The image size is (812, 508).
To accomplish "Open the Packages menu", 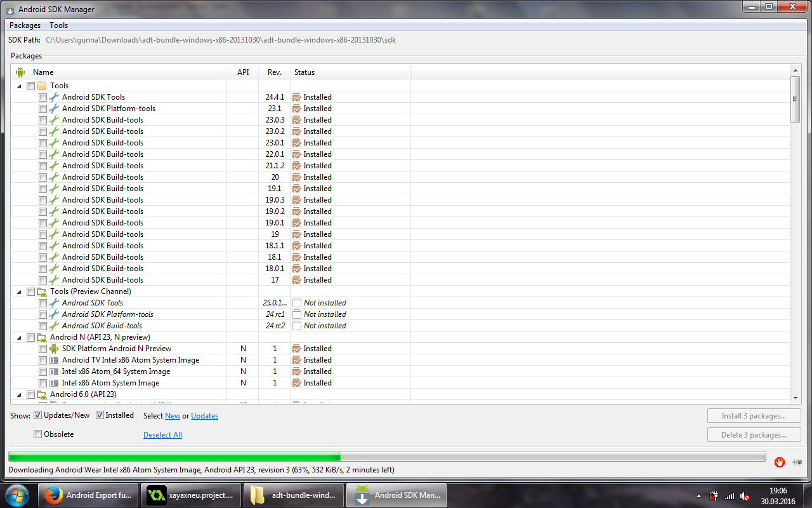I will [x=25, y=25].
